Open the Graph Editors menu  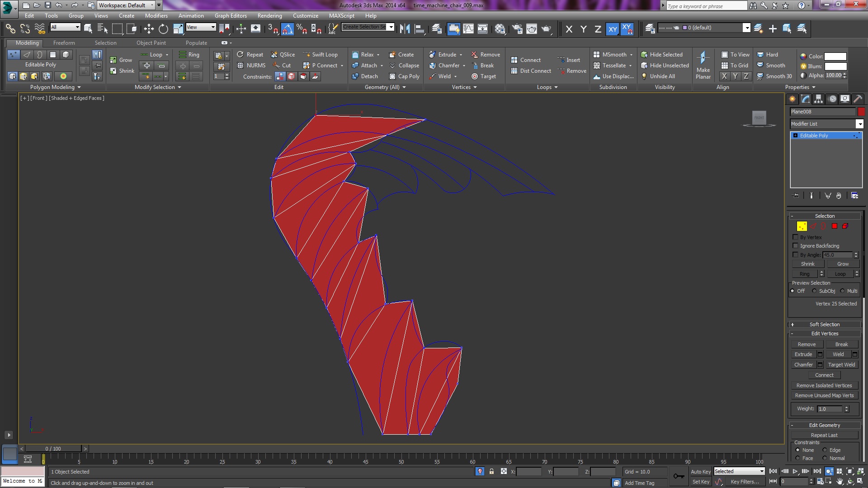[231, 15]
